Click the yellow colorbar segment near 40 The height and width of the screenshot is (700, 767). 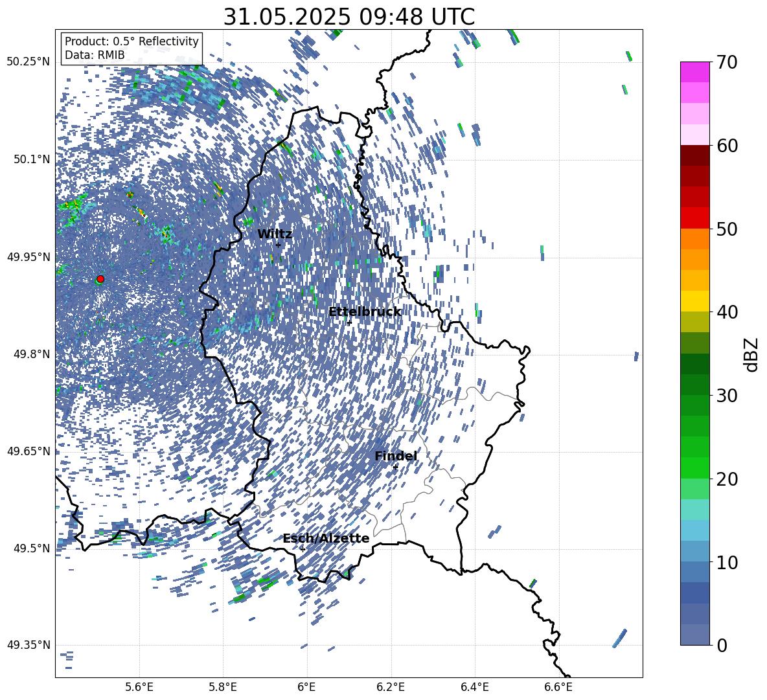(694, 301)
